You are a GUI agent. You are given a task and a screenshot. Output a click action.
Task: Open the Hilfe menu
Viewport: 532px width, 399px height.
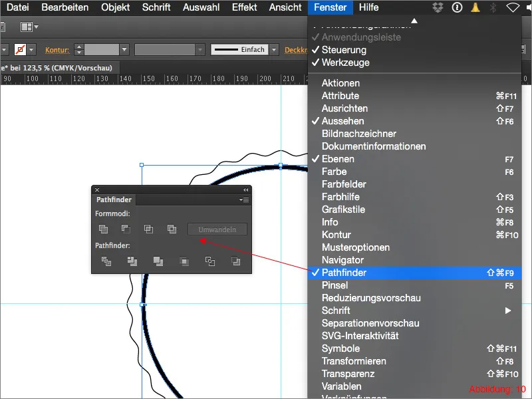[369, 7]
